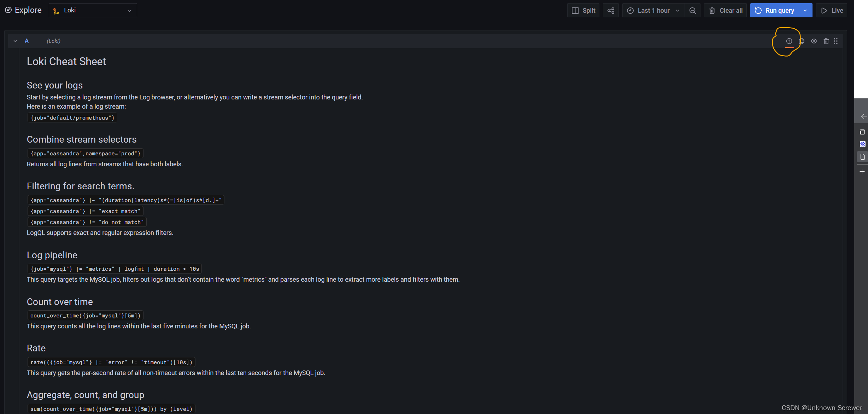Click the zoom out time range icon
The height and width of the screenshot is (414, 868).
tap(693, 10)
